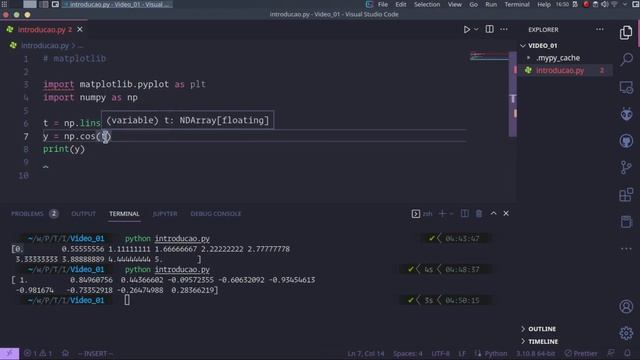Expand the OUTLINE section

[542, 329]
